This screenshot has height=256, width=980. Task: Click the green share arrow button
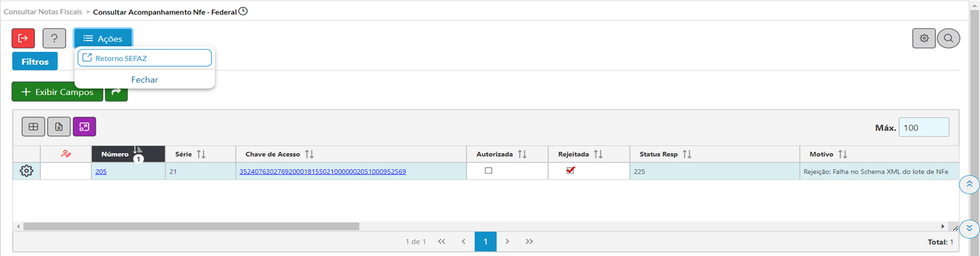(x=116, y=92)
